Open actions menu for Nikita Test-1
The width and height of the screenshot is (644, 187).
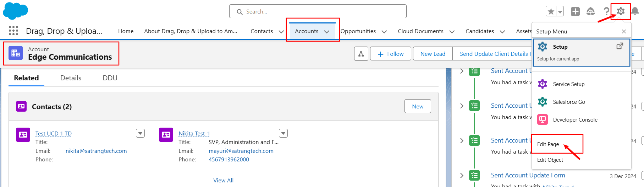(283, 133)
